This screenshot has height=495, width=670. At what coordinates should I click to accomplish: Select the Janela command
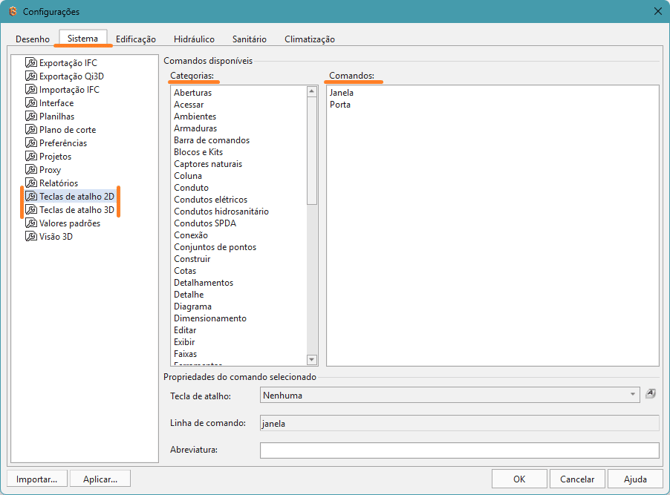pyautogui.click(x=341, y=92)
